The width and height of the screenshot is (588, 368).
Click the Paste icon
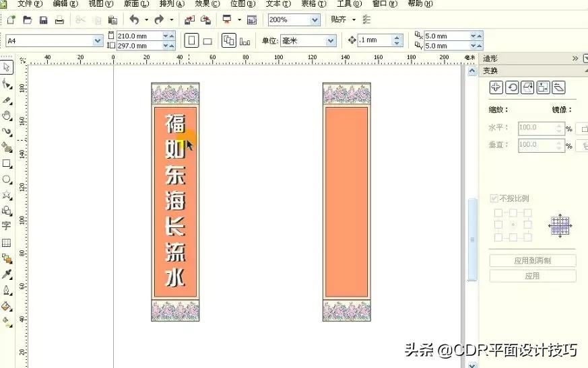point(112,20)
